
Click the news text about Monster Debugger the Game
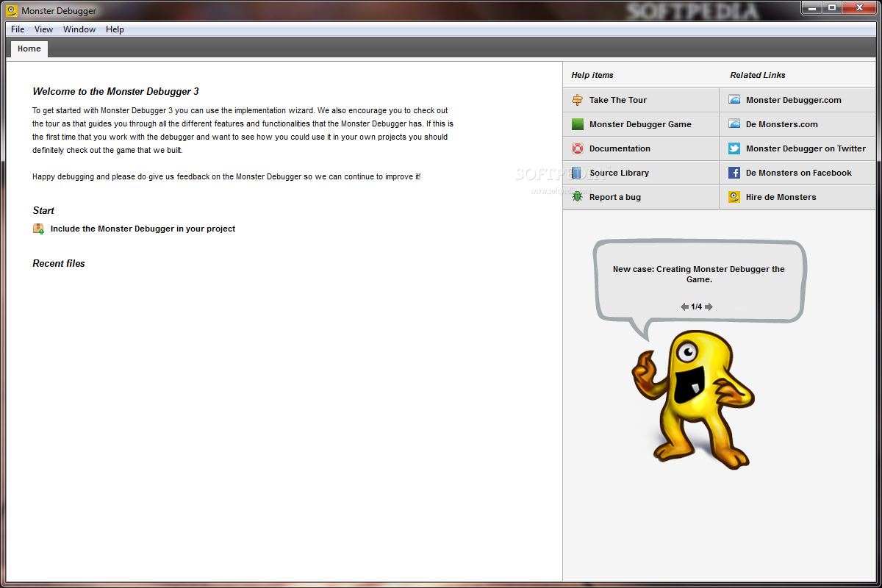click(699, 274)
